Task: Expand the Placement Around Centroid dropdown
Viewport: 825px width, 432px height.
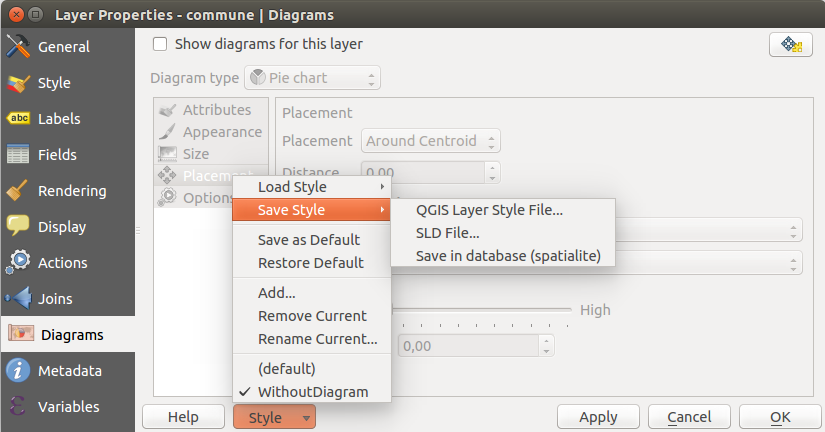Action: point(430,141)
